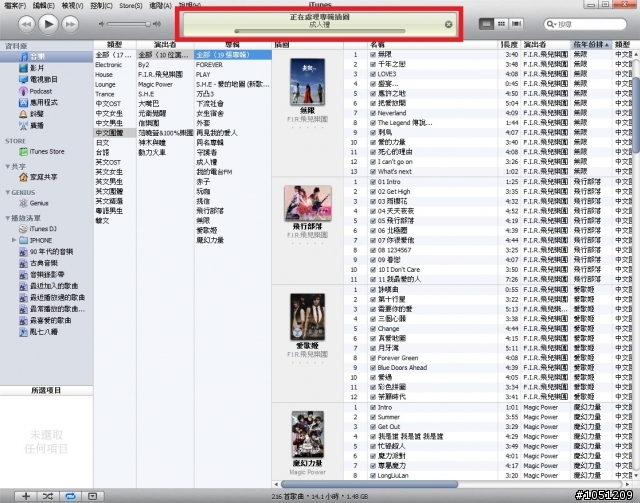Open Home Sharing house icon in the sidebar
Screen dimensions: 640x503
point(23,177)
